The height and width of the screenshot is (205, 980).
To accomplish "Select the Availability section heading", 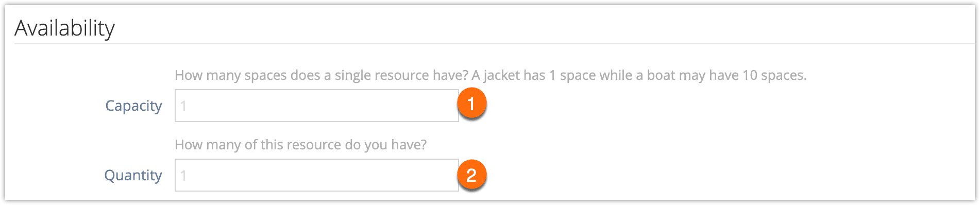I will point(64,28).
